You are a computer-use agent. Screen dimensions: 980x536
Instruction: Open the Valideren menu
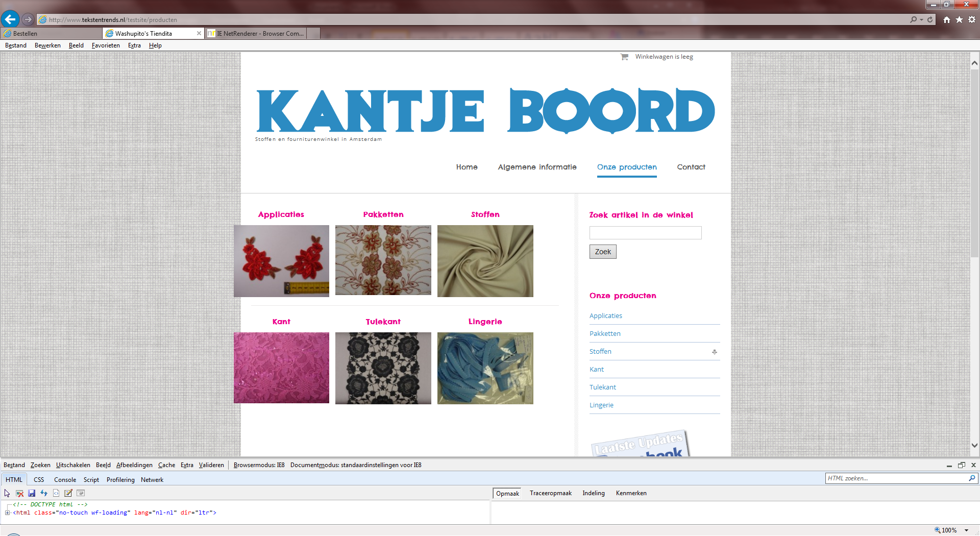pos(211,465)
